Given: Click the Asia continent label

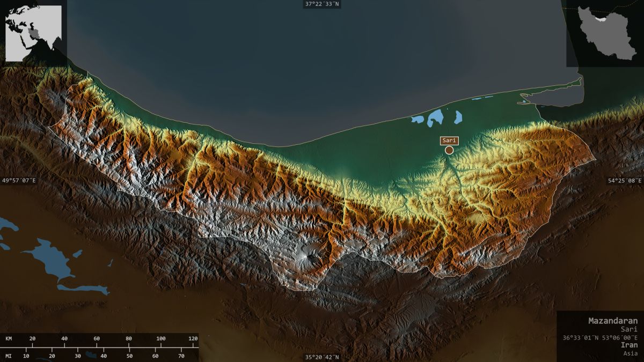Looking at the screenshot, I should point(631,353).
